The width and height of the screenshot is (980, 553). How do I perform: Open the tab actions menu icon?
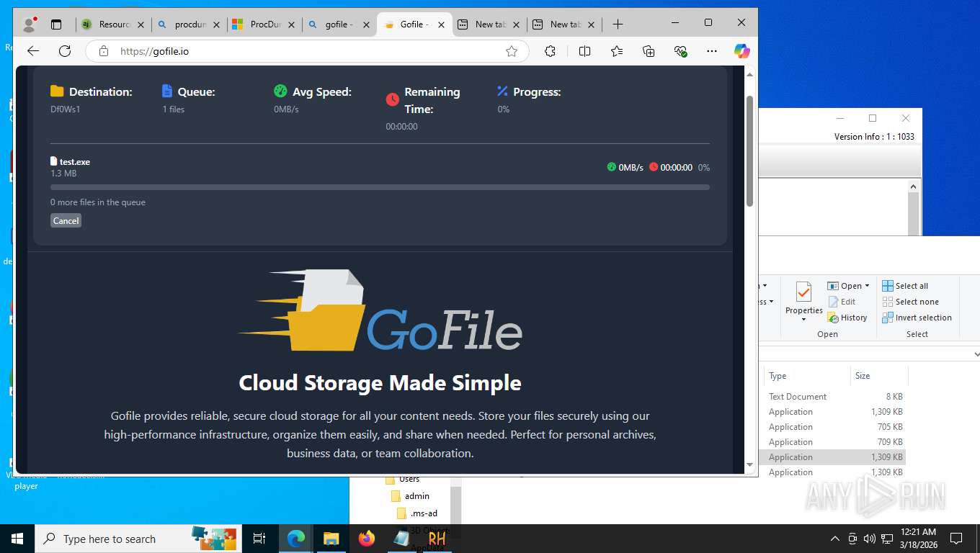(x=56, y=24)
